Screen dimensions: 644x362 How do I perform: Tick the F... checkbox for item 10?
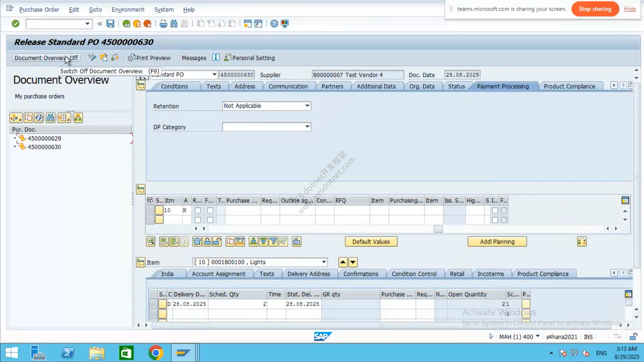(210, 210)
